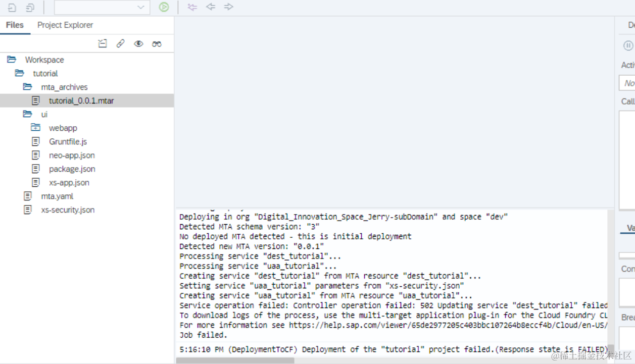
Task: Click the console vertical scrollbar thumb
Action: 611,350
